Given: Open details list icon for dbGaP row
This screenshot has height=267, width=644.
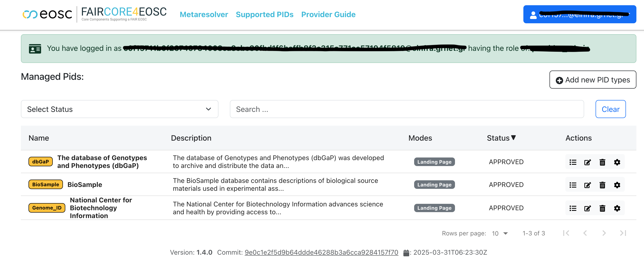Looking at the screenshot, I should 573,162.
